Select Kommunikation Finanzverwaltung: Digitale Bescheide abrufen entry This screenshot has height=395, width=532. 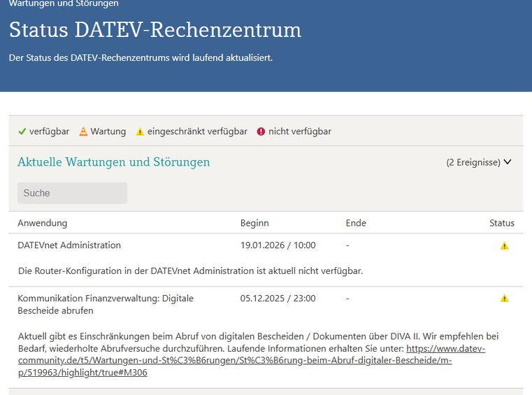(106, 304)
